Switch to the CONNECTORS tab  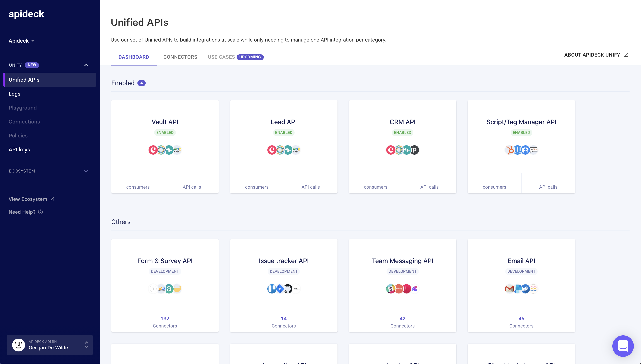[180, 57]
